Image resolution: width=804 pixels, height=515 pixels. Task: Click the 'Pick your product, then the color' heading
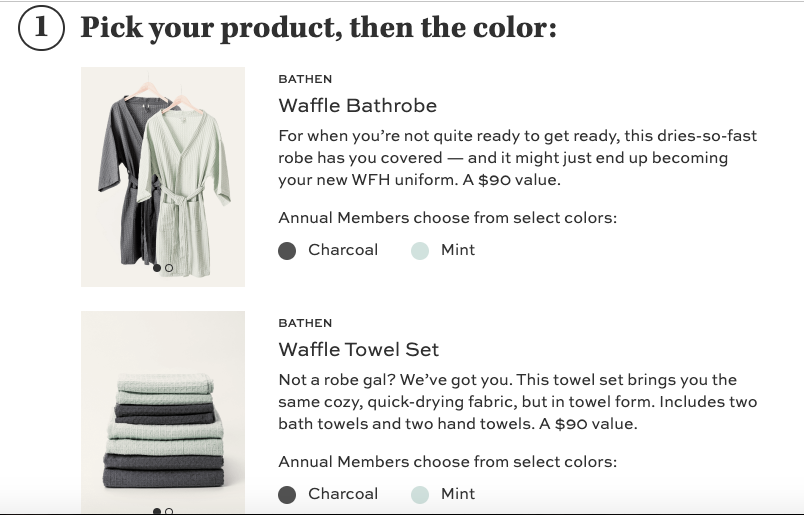click(318, 28)
